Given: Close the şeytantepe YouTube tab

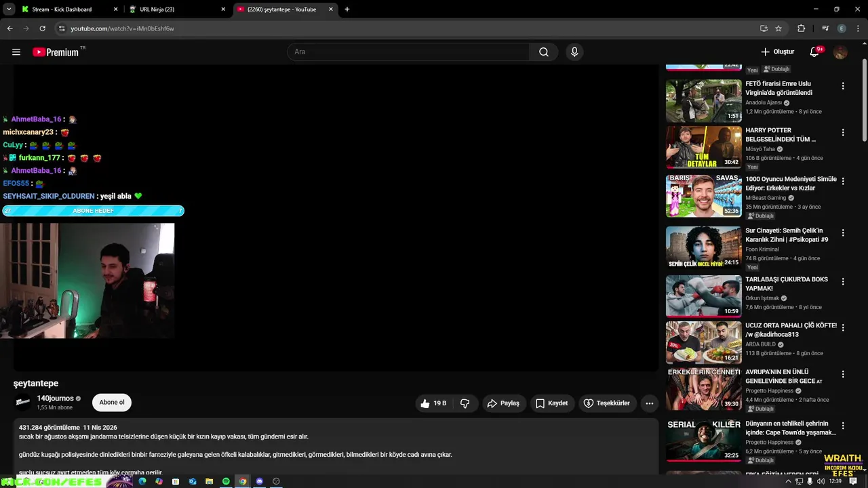Looking at the screenshot, I should tap(331, 9).
